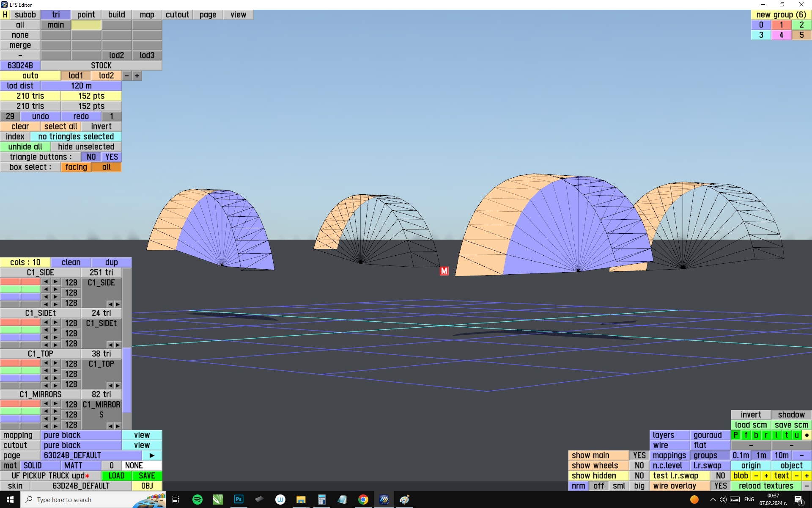The width and height of the screenshot is (812, 508).
Task: Toggle show wheels NO value
Action: click(639, 466)
